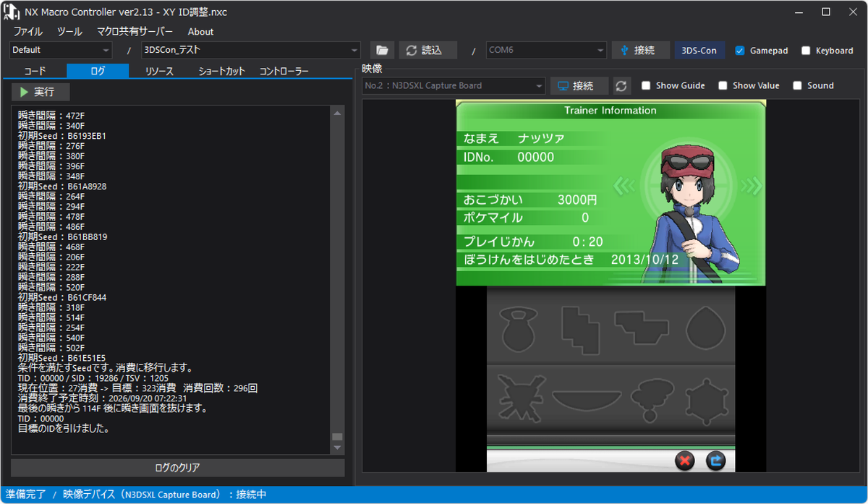Enable the Show Value checkbox

pos(723,85)
